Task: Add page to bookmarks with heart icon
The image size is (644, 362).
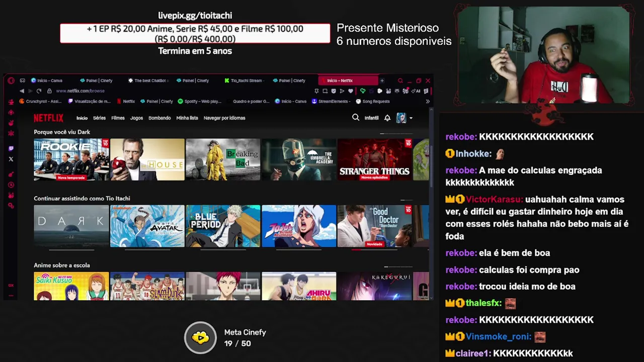Action: [x=350, y=91]
